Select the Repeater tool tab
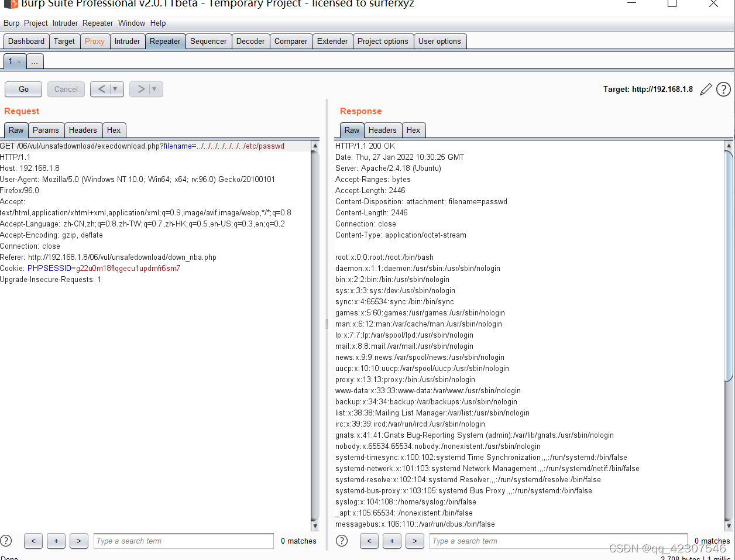The image size is (735, 560). click(165, 42)
